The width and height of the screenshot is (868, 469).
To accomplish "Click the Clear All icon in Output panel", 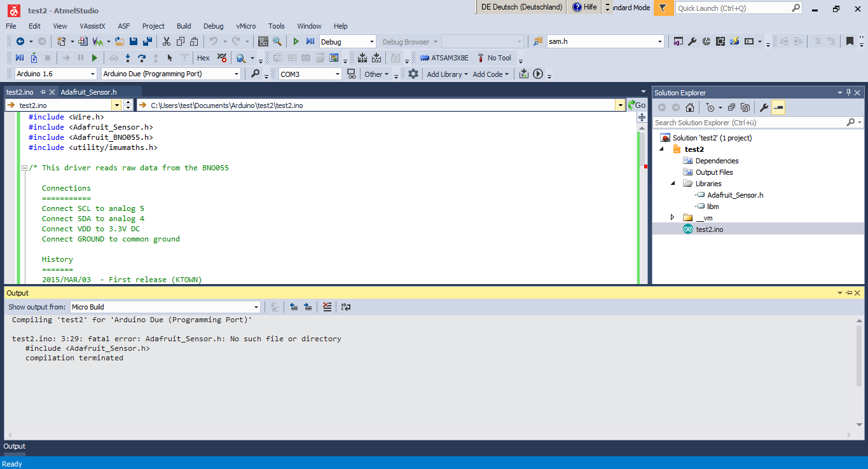I will pyautogui.click(x=327, y=307).
